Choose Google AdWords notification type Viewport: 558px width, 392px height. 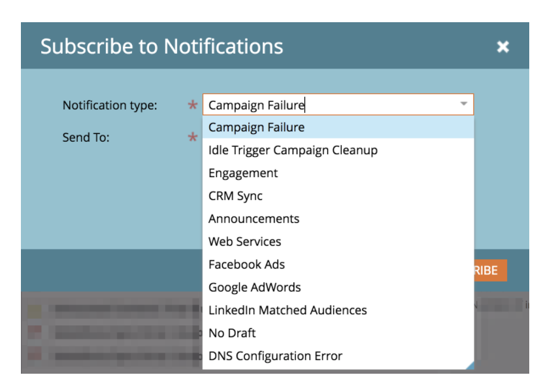tap(254, 287)
